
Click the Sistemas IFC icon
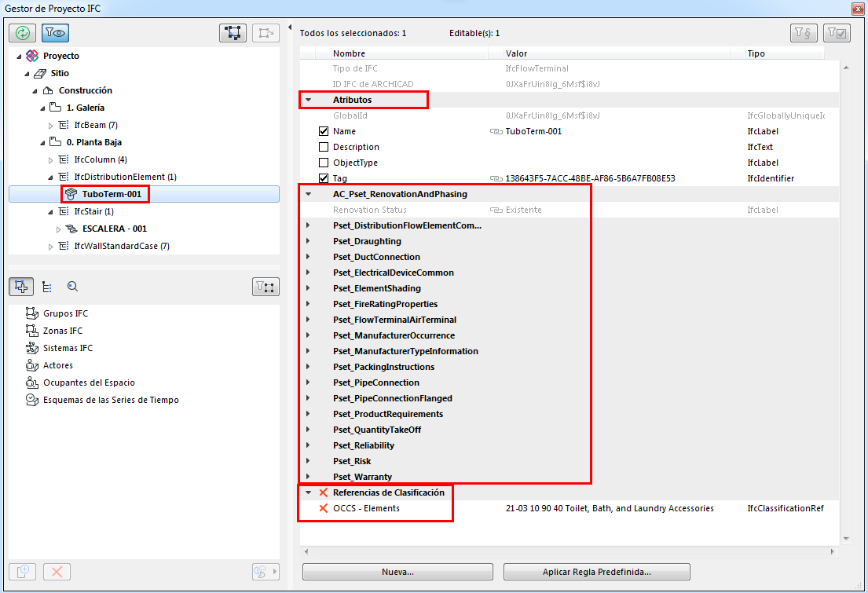click(x=32, y=348)
